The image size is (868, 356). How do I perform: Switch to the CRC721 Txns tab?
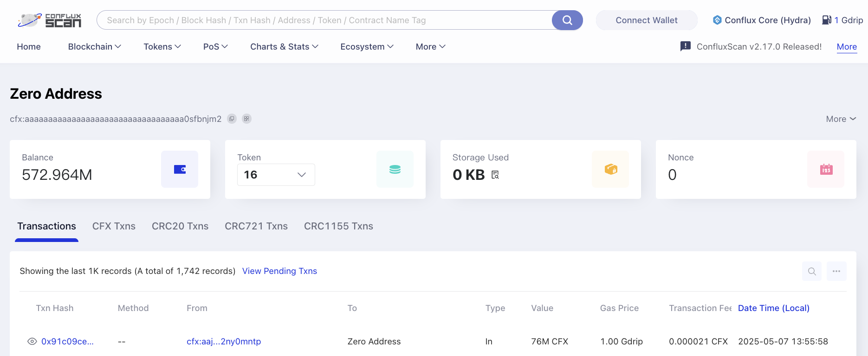click(256, 226)
